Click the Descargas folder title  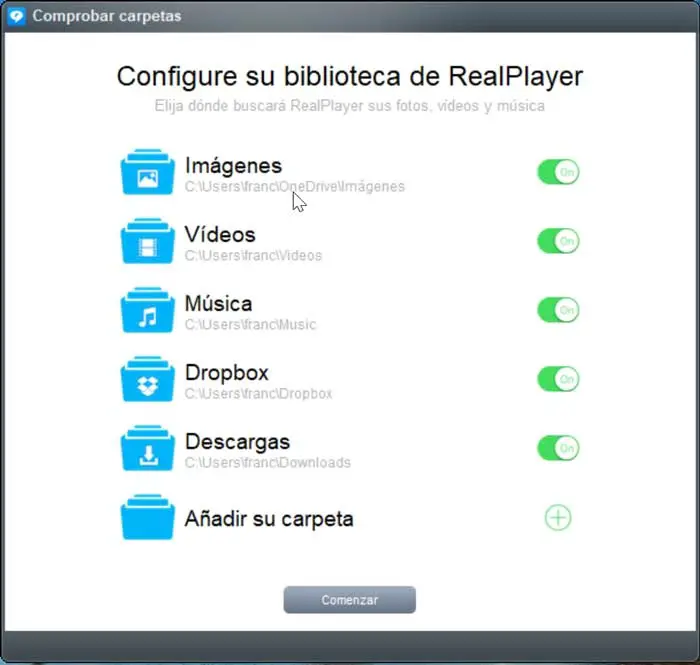(x=238, y=442)
